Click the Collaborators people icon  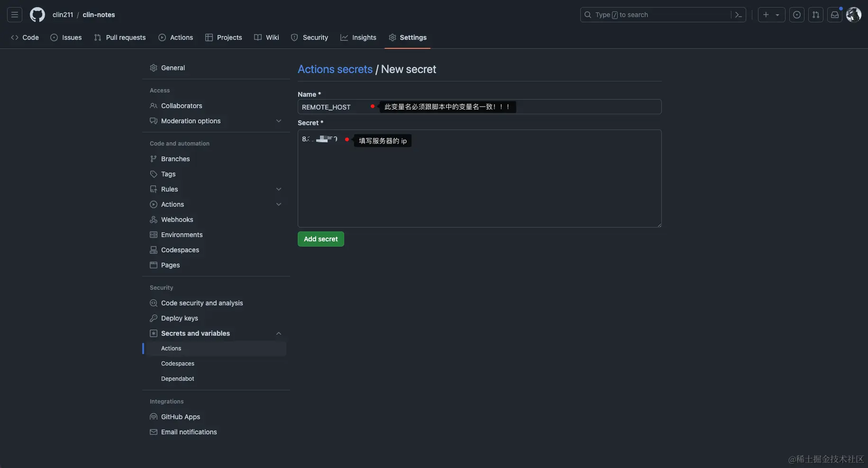click(x=154, y=106)
